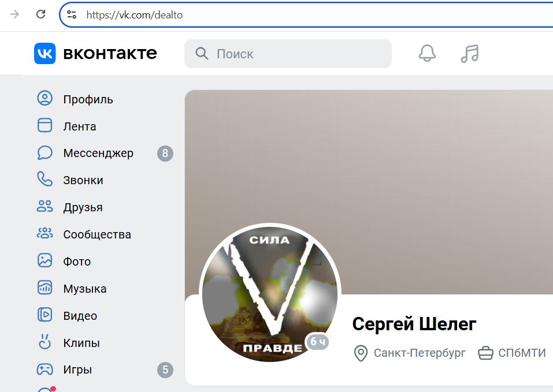The image size is (553, 392).
Task: Open the music player note icon
Action: click(x=470, y=54)
